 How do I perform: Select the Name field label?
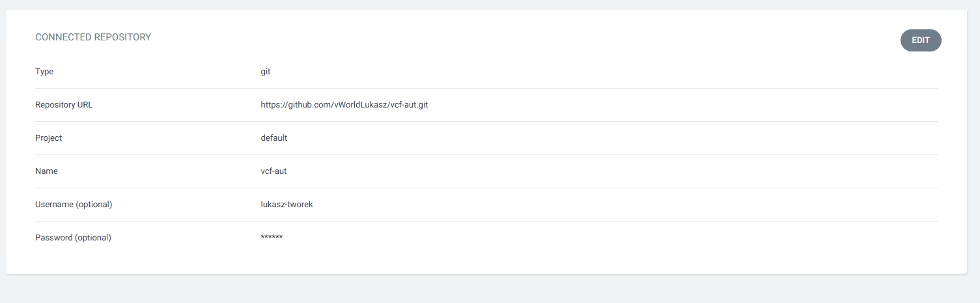click(x=46, y=171)
